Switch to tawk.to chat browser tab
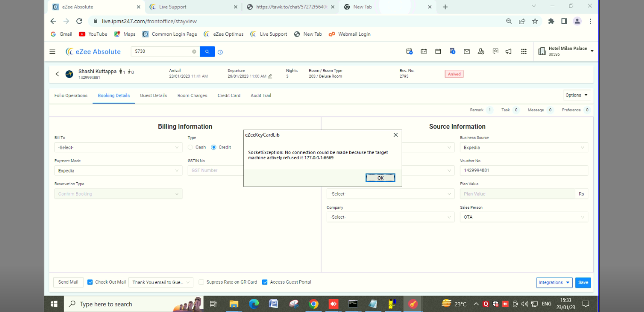The height and width of the screenshot is (312, 644). coord(290,7)
